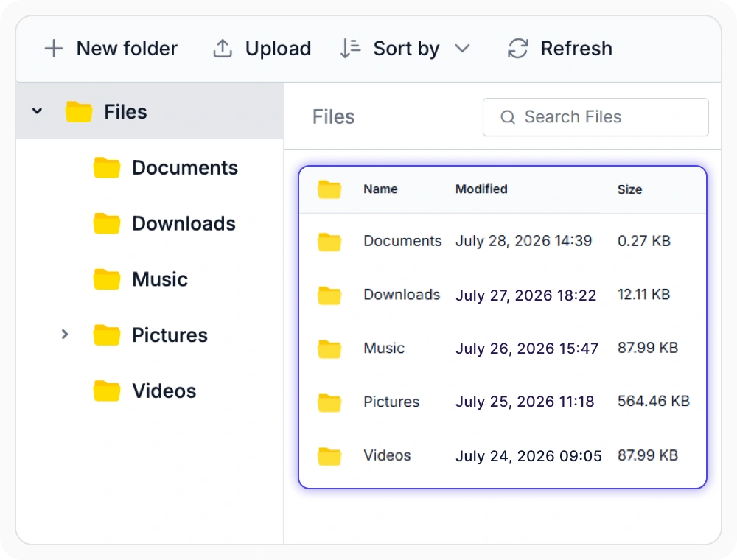Select Documents in the sidebar tree
The height and width of the screenshot is (560, 737).
tap(185, 168)
